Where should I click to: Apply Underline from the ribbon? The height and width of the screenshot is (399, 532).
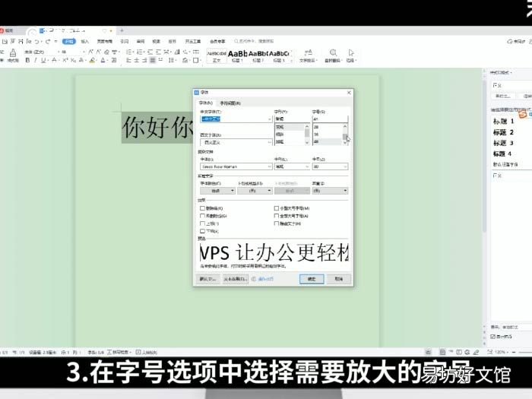(x=43, y=60)
